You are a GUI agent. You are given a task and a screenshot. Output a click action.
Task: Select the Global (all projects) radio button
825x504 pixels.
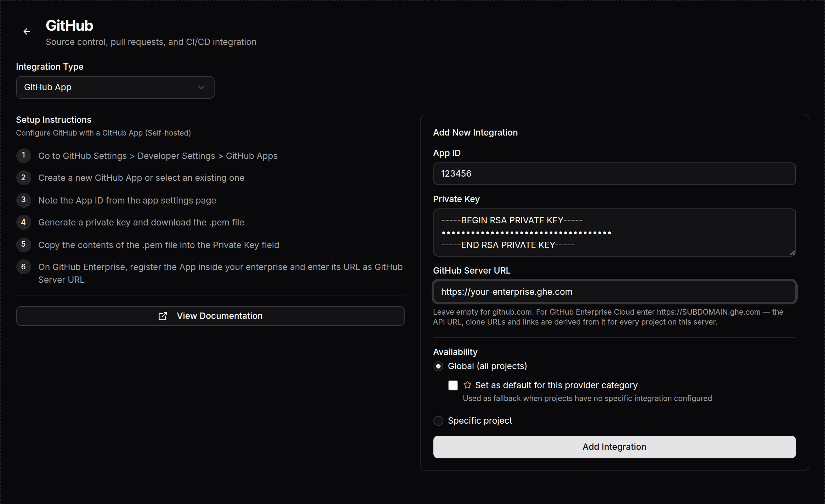(x=438, y=366)
